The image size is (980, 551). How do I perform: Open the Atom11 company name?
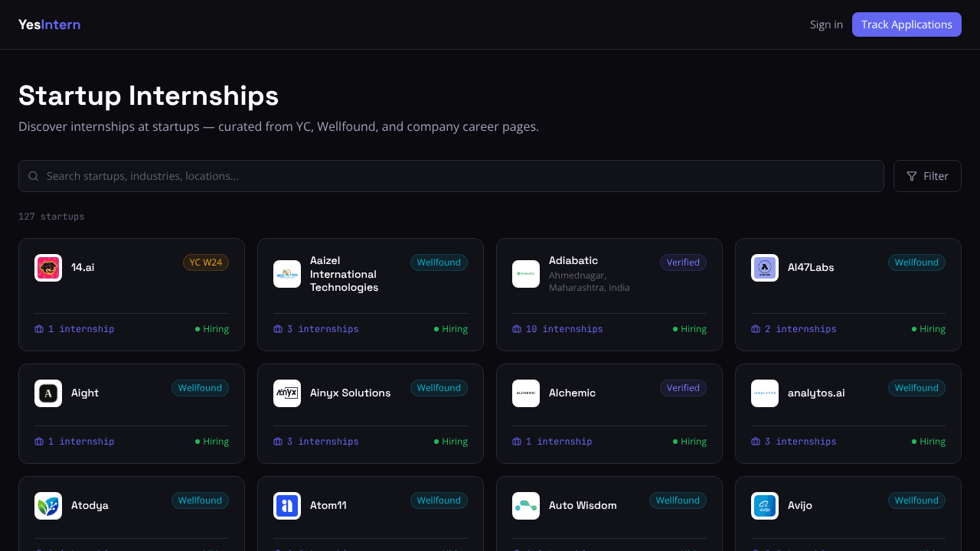point(328,506)
